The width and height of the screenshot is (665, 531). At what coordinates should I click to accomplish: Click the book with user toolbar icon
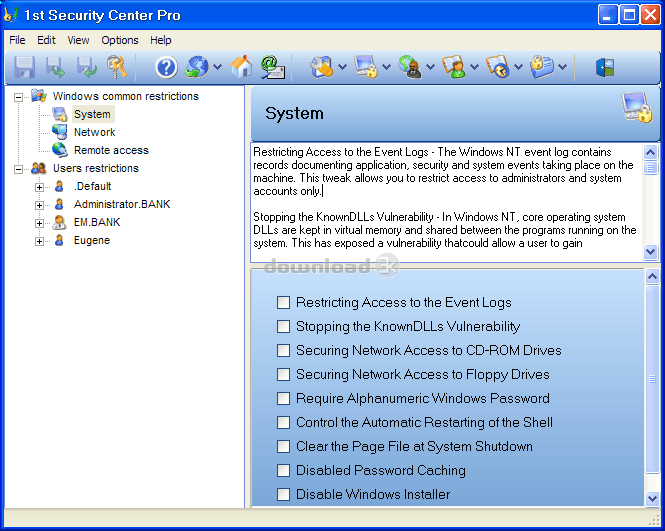point(454,67)
